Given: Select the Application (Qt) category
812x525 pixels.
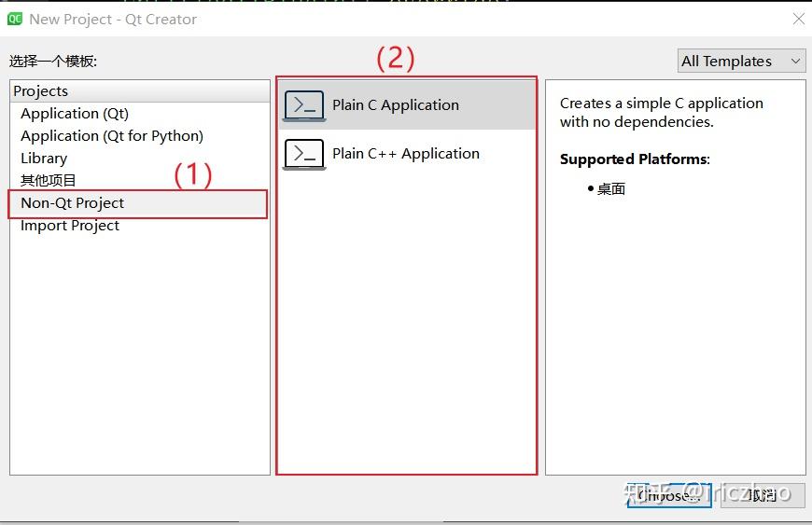Looking at the screenshot, I should (75, 114).
